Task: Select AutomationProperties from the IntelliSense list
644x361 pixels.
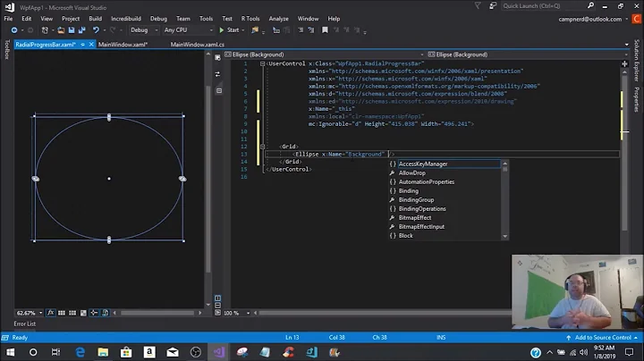Action: pos(426,182)
